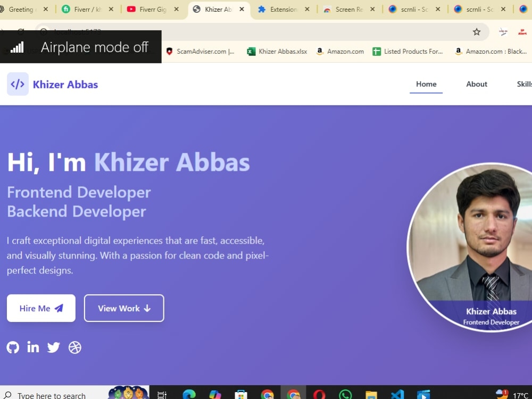532x399 pixels.
Task: Open the Twitter bird icon
Action: (x=54, y=347)
